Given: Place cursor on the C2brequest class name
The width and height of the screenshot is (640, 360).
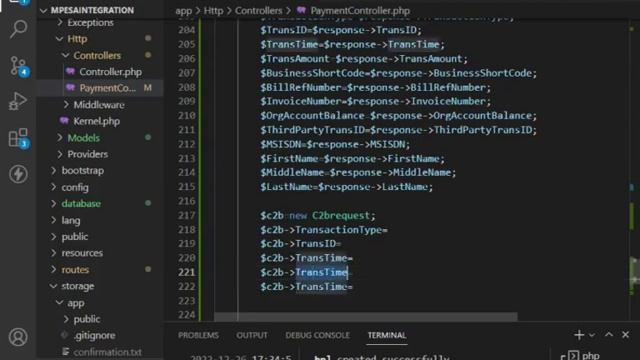Looking at the screenshot, I should click(340, 215).
